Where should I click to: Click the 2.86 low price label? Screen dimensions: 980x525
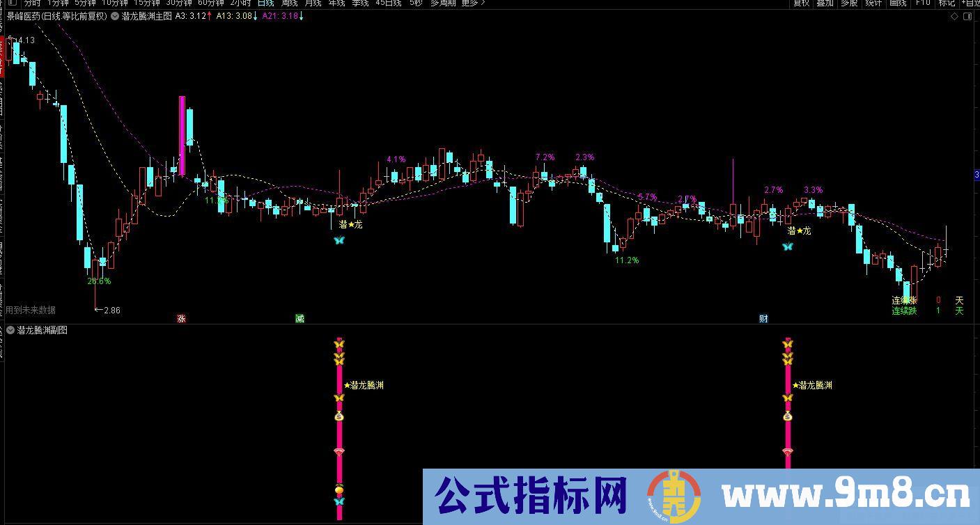click(111, 311)
